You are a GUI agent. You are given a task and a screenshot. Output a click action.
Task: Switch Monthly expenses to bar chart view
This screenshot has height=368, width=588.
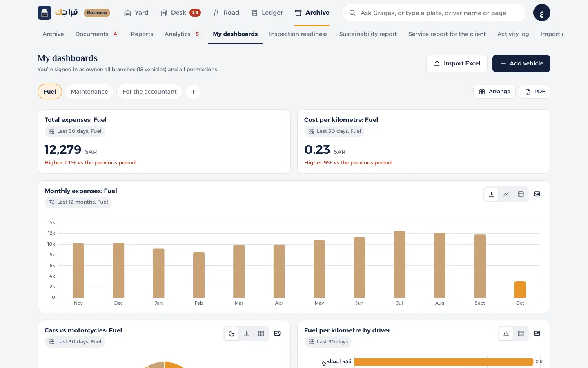(x=491, y=194)
